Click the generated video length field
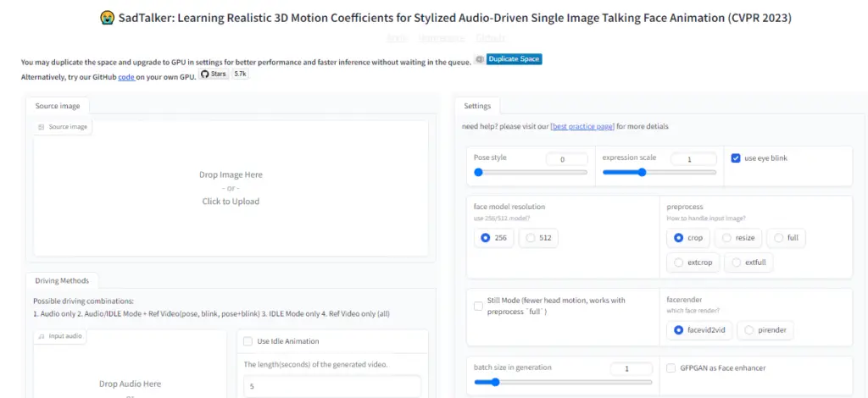Viewport: 868px width, 398px height. [332, 386]
